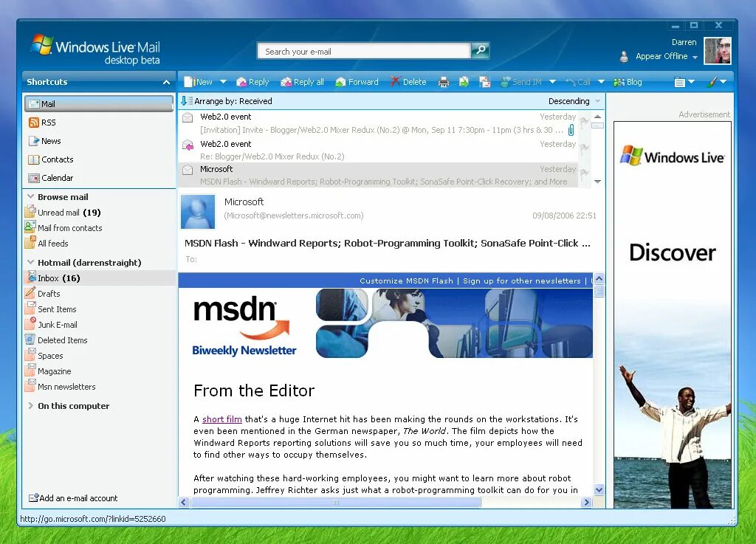
Task: Click the horizontal scrollbar right arrow
Action: click(586, 502)
